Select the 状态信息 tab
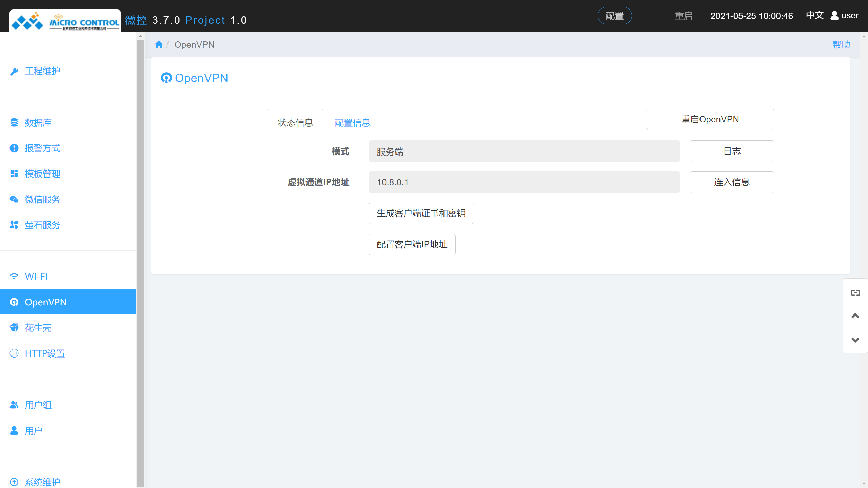868x488 pixels. (x=295, y=123)
